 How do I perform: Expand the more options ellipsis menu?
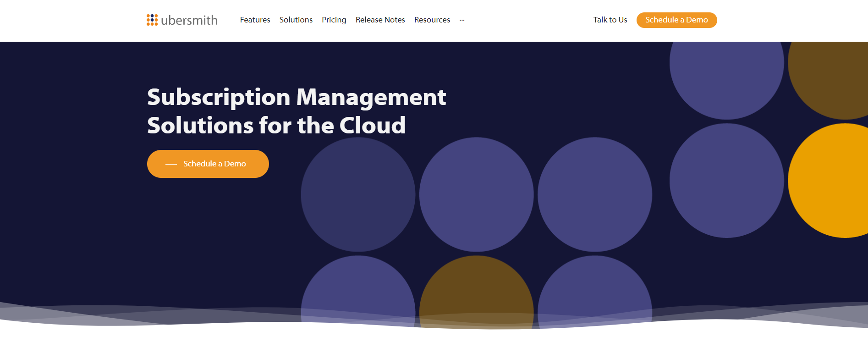coord(462,20)
